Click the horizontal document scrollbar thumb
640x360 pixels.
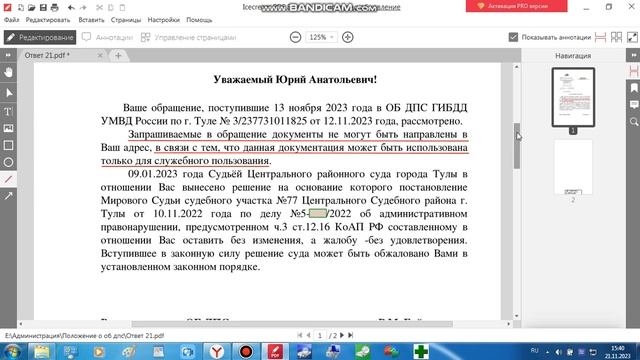(x=292, y=324)
